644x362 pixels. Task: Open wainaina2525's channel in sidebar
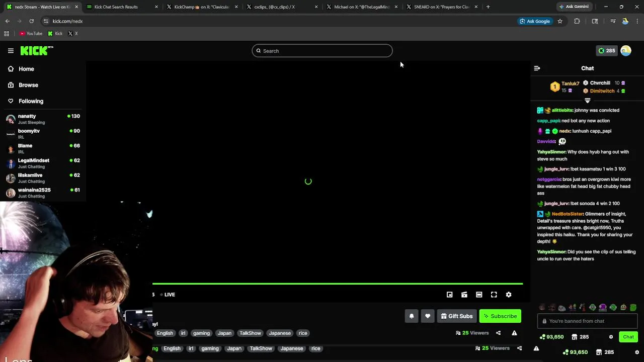click(x=43, y=193)
